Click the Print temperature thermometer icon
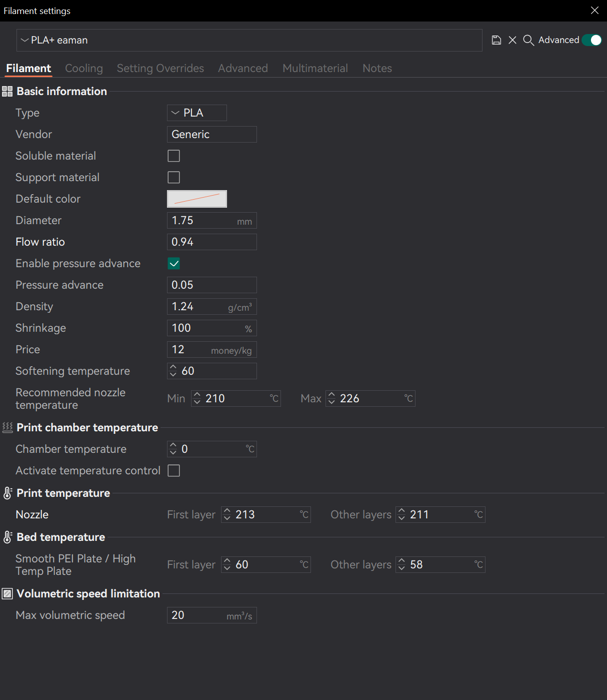The height and width of the screenshot is (700, 607). [7, 493]
